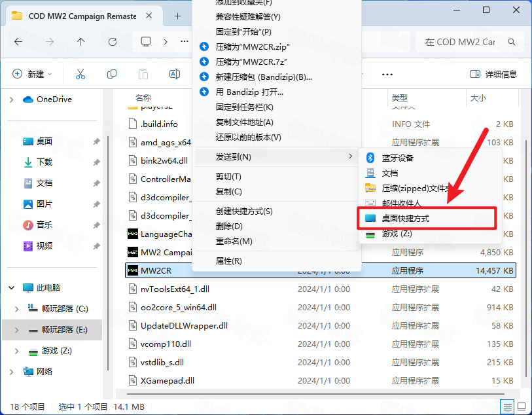The height and width of the screenshot is (415, 532).
Task: Choose Rename in the context menu
Action: 234,242
